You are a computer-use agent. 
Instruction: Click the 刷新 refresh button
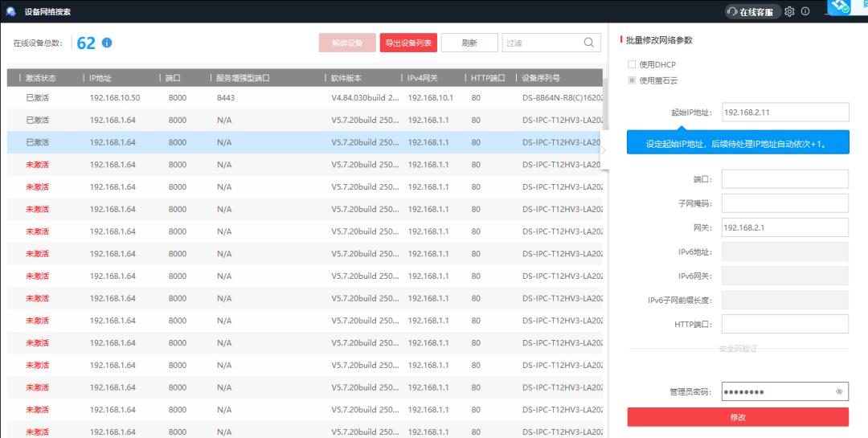pyautogui.click(x=469, y=43)
